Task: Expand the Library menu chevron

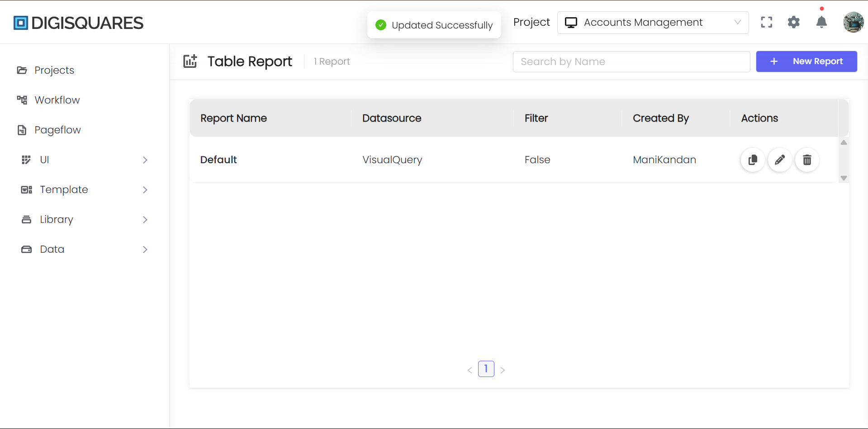Action: point(145,219)
